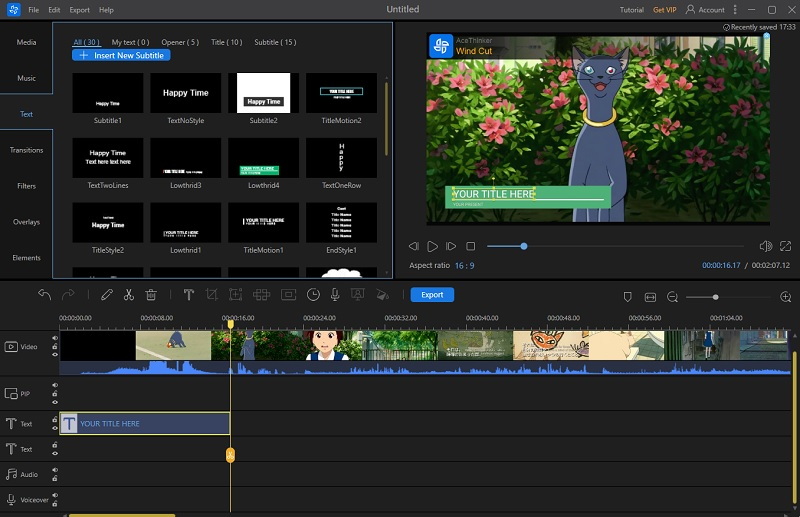Lock the first Text track
800x517 pixels.
(55, 420)
